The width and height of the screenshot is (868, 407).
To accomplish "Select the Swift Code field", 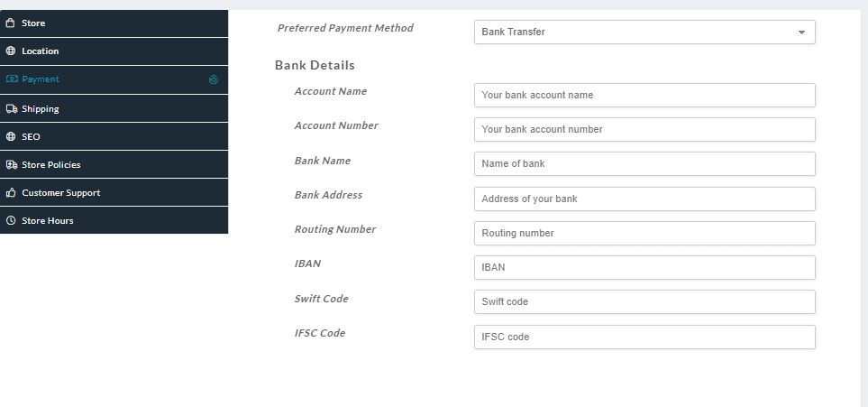I will tap(644, 301).
